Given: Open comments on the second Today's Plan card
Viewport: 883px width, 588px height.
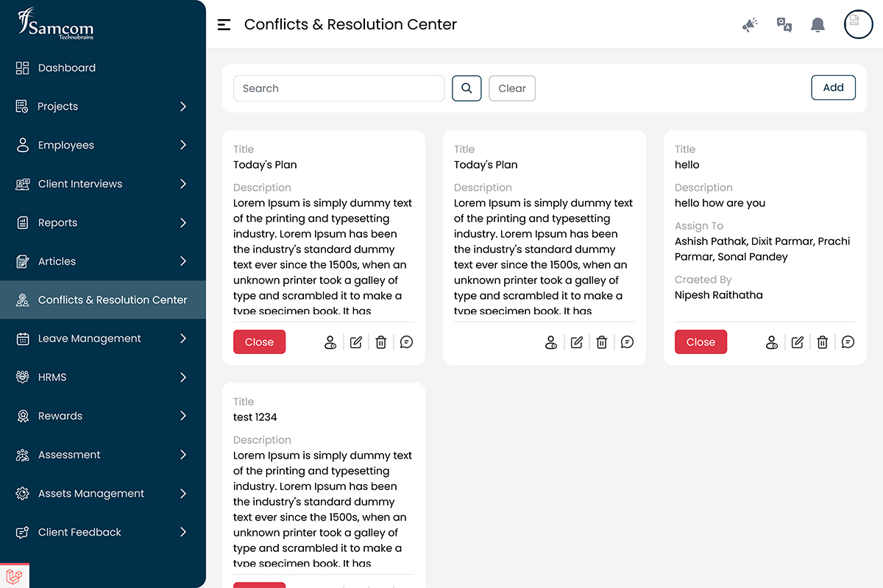Looking at the screenshot, I should tap(627, 342).
